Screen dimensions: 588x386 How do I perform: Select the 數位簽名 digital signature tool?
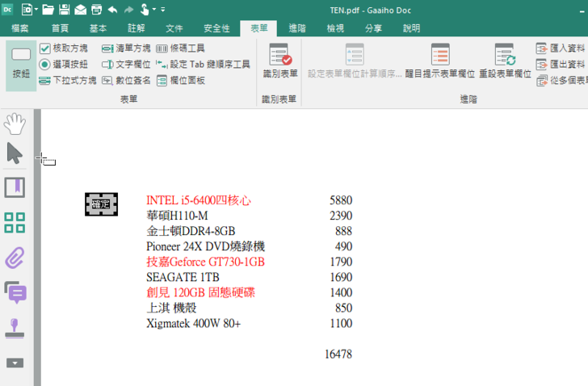126,80
